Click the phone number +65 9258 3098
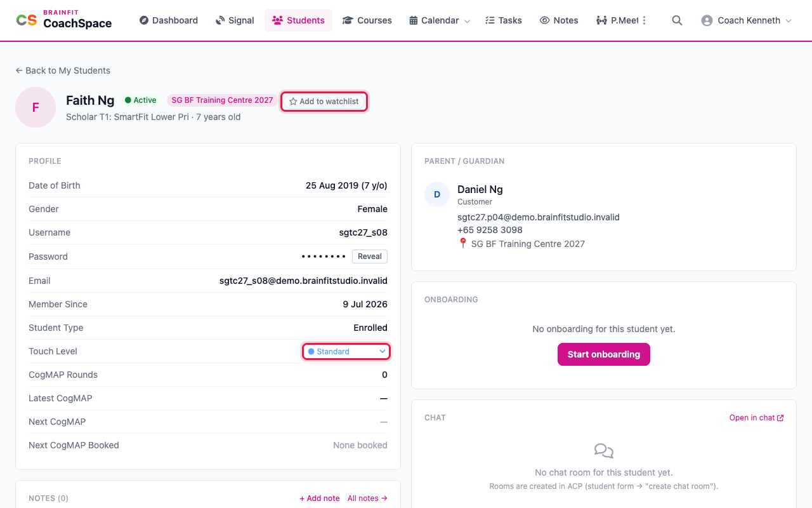 [x=490, y=230]
